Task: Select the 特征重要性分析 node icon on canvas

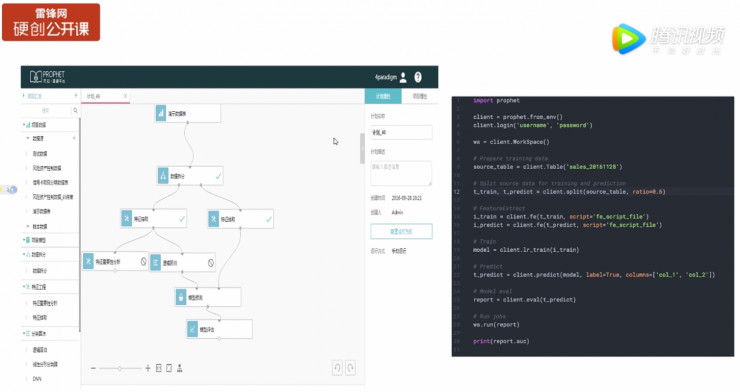Action: pos(88,261)
